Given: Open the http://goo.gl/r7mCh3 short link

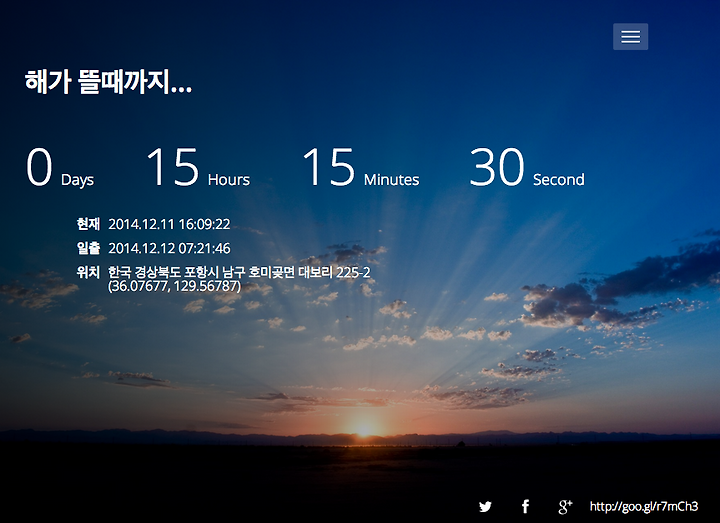Looking at the screenshot, I should (x=644, y=506).
